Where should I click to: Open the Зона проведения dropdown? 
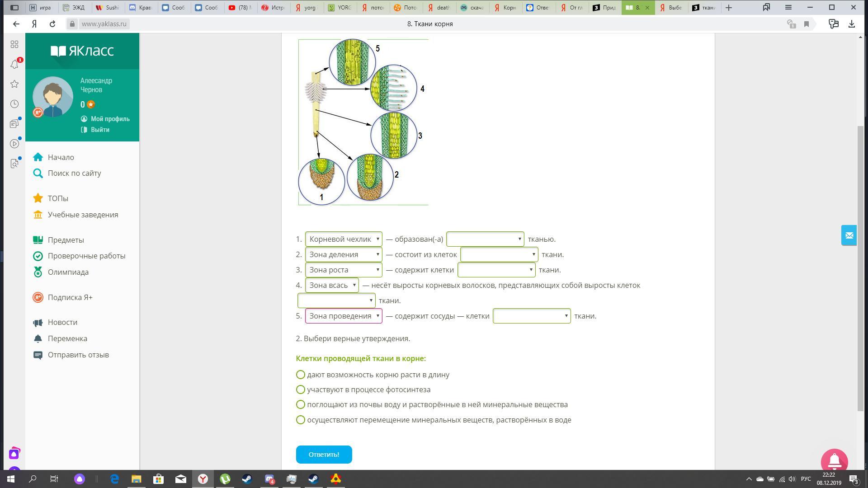(x=344, y=316)
